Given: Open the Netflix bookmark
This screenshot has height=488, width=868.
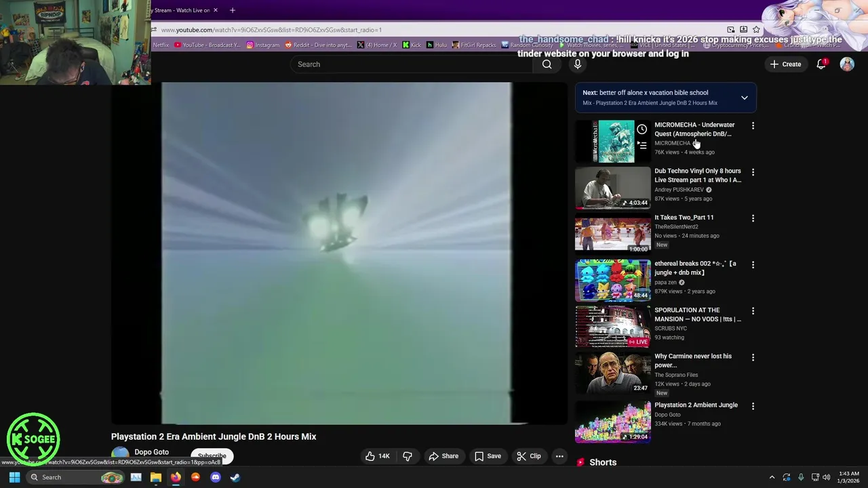Looking at the screenshot, I should [x=160, y=45].
